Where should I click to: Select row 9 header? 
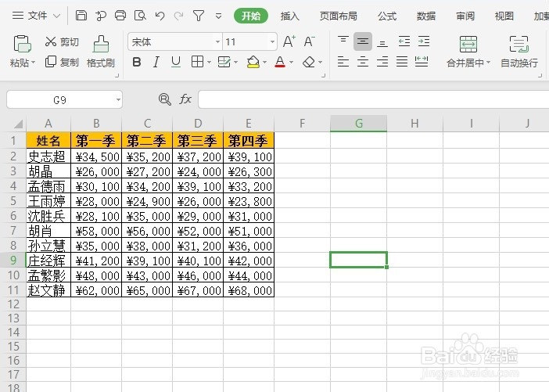tap(13, 261)
